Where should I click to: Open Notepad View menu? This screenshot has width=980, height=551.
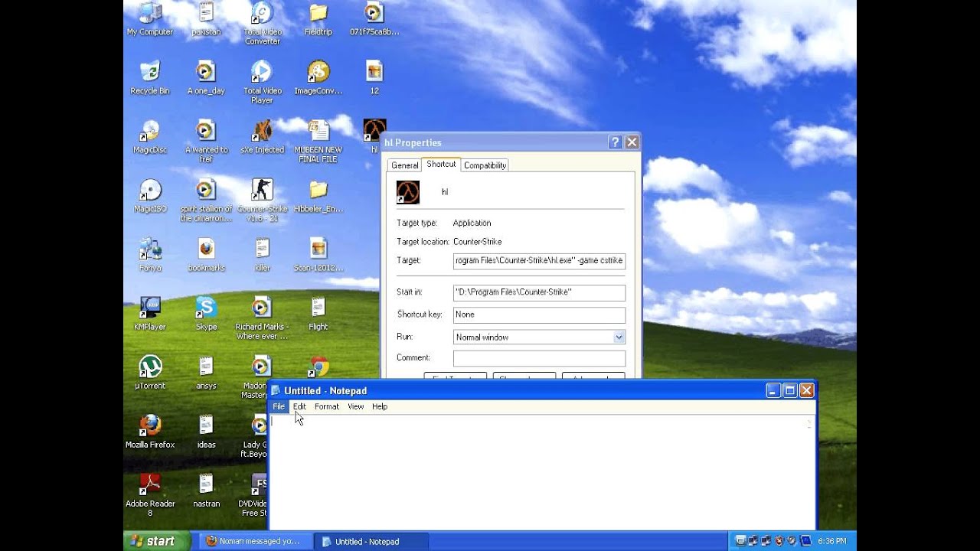(x=356, y=406)
